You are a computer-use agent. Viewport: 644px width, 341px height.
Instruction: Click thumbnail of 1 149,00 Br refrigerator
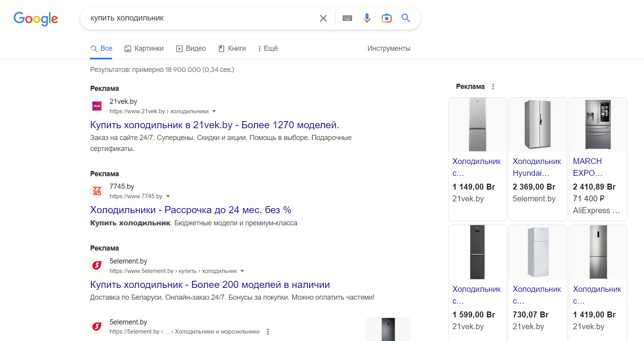click(478, 125)
